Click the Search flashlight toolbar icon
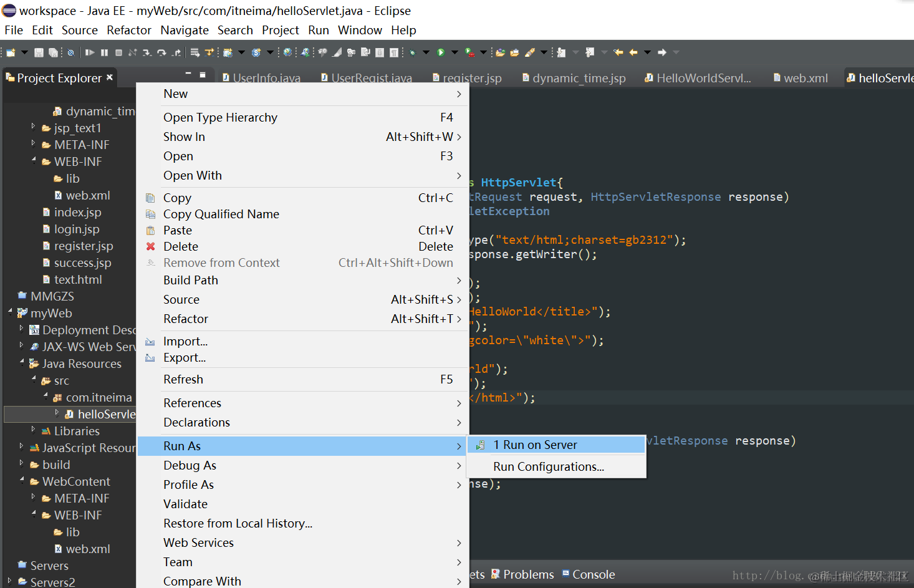 pos(530,52)
